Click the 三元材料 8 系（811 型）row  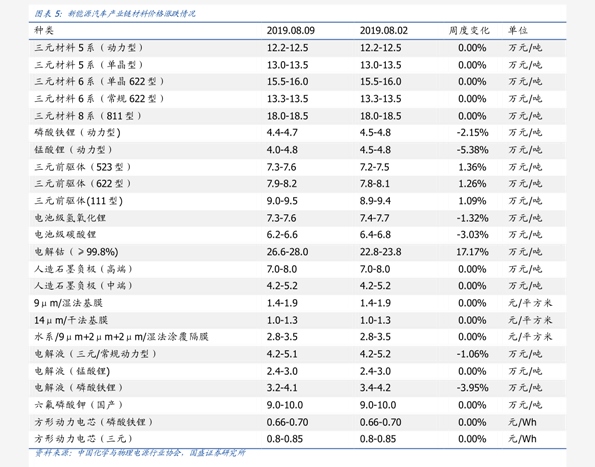298,116
